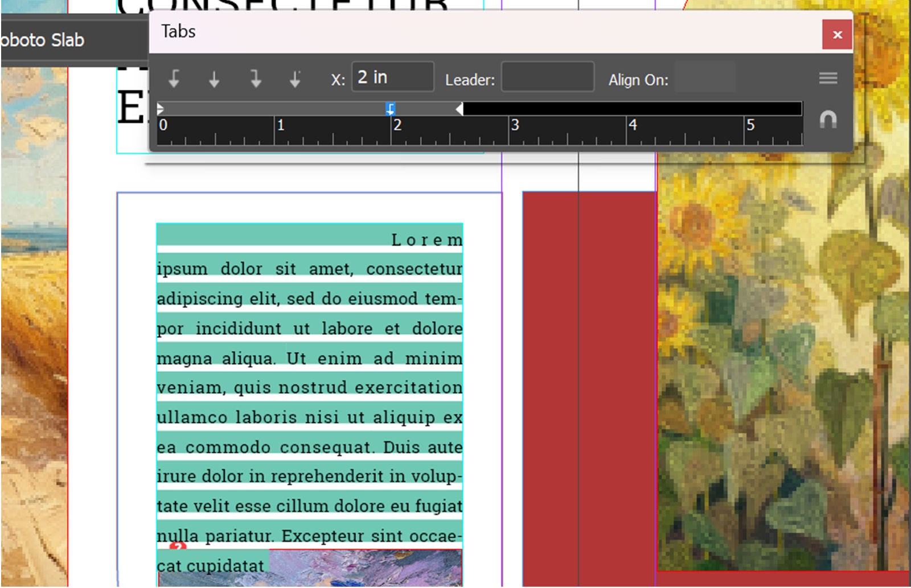
Task: Click the text line starting with ipsum dolor
Action: [x=310, y=269]
